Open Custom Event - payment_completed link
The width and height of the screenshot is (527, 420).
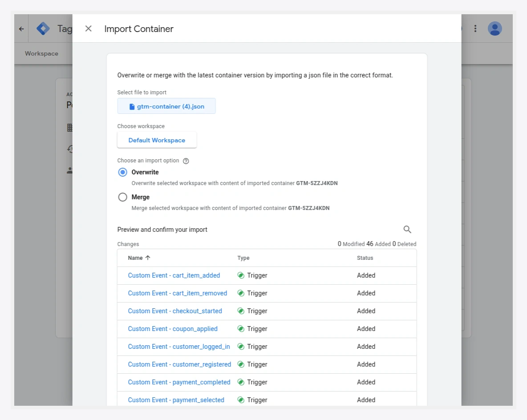[179, 382]
